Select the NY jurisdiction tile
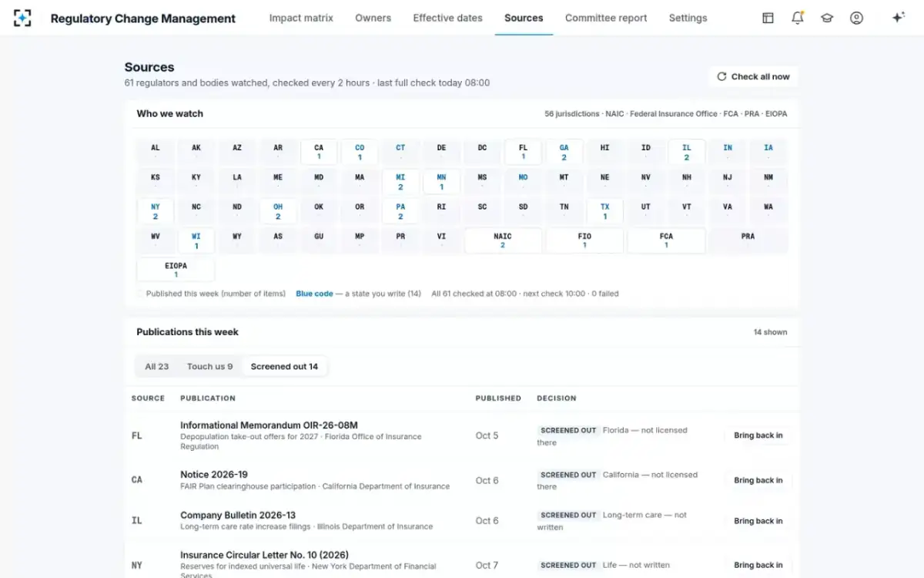 (156, 211)
